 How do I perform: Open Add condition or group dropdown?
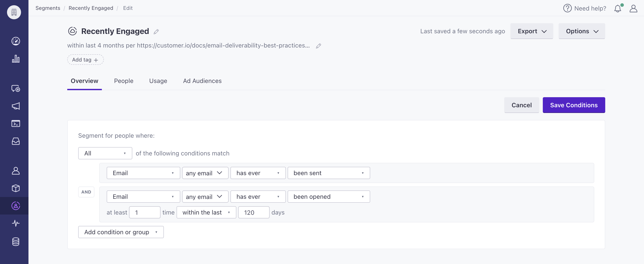tap(121, 232)
